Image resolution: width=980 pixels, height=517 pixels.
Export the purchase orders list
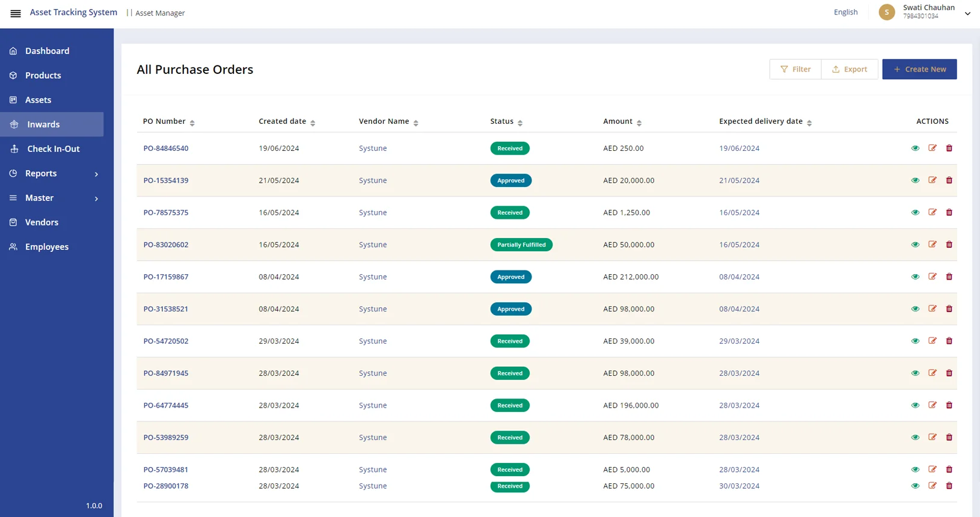coord(850,69)
